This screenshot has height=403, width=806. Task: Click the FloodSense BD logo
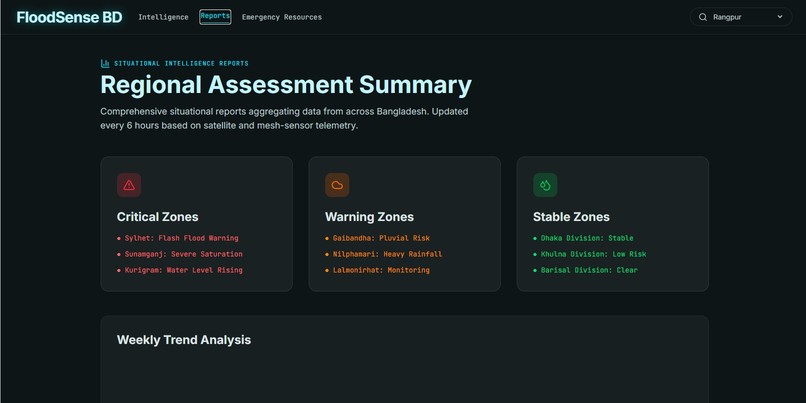(x=69, y=17)
